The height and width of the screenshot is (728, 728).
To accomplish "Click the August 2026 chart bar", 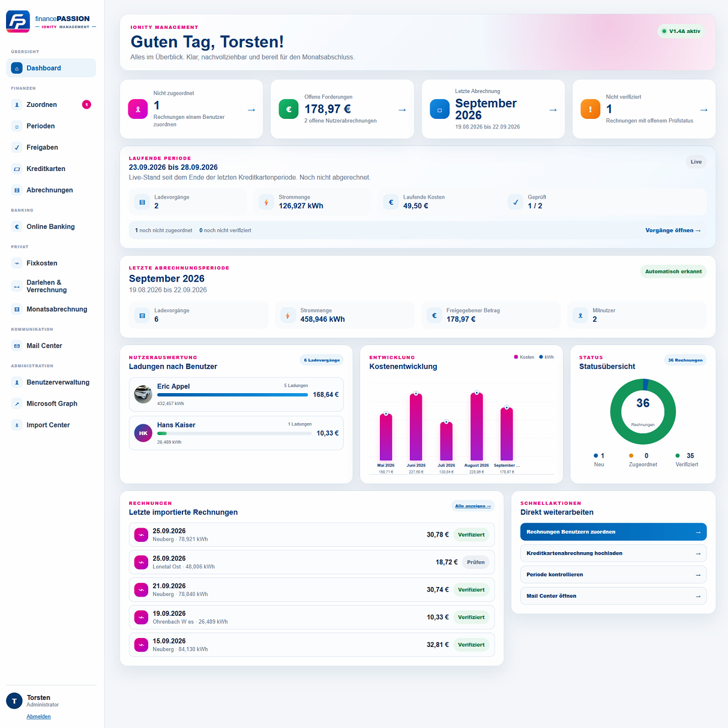I will 477,427.
